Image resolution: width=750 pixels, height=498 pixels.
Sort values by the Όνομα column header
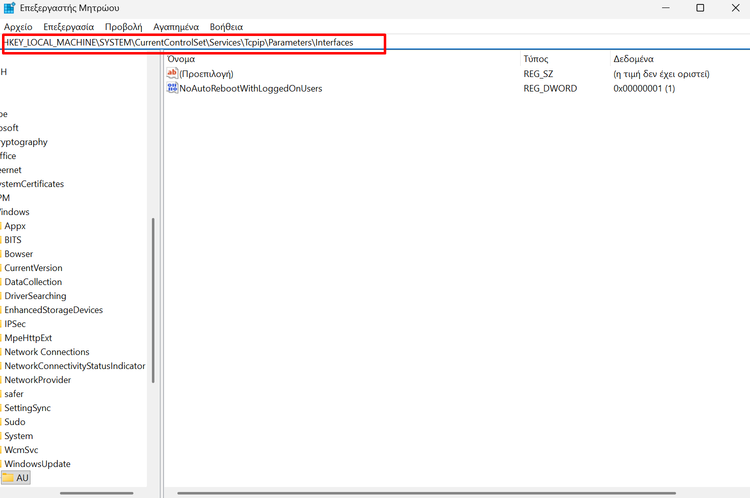(x=180, y=59)
